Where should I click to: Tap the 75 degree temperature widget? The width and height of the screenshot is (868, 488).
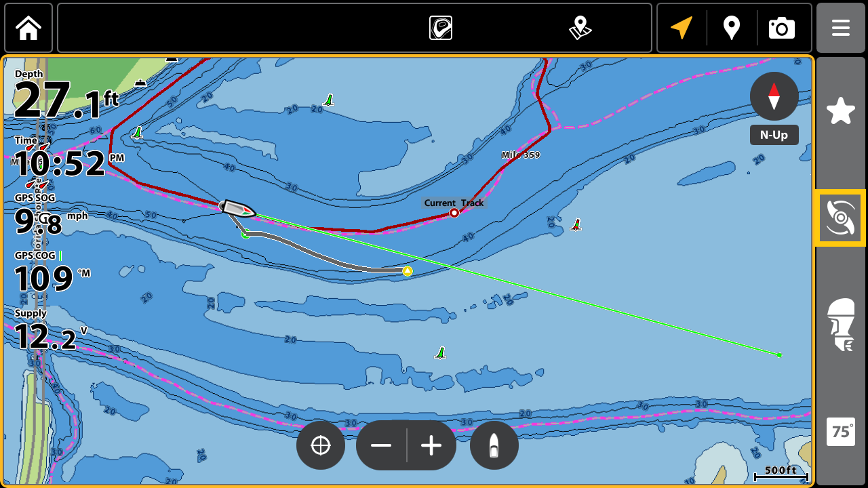841,432
